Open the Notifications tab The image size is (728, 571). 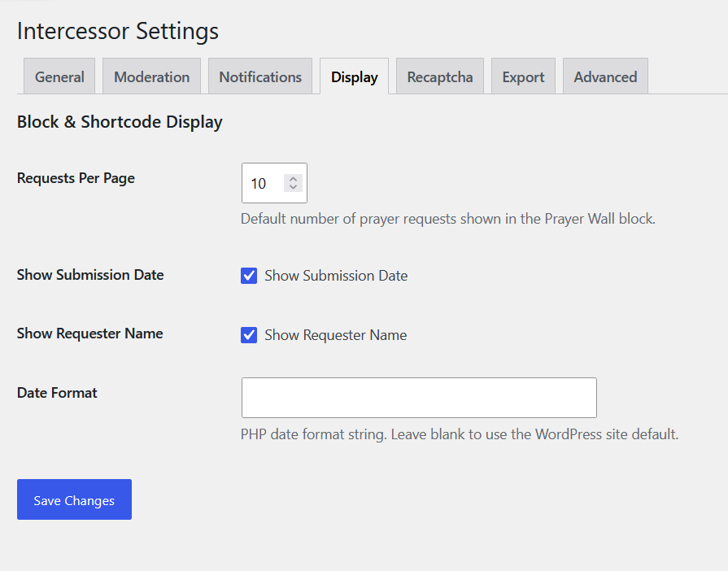pyautogui.click(x=260, y=76)
